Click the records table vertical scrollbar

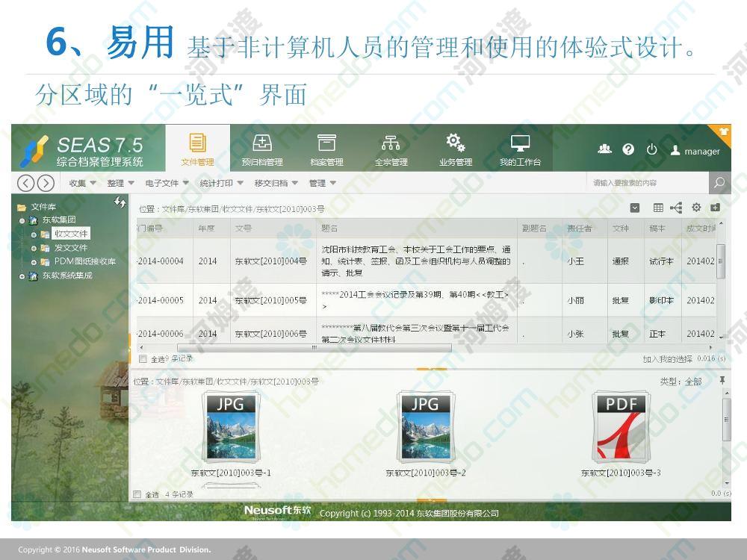point(722,261)
